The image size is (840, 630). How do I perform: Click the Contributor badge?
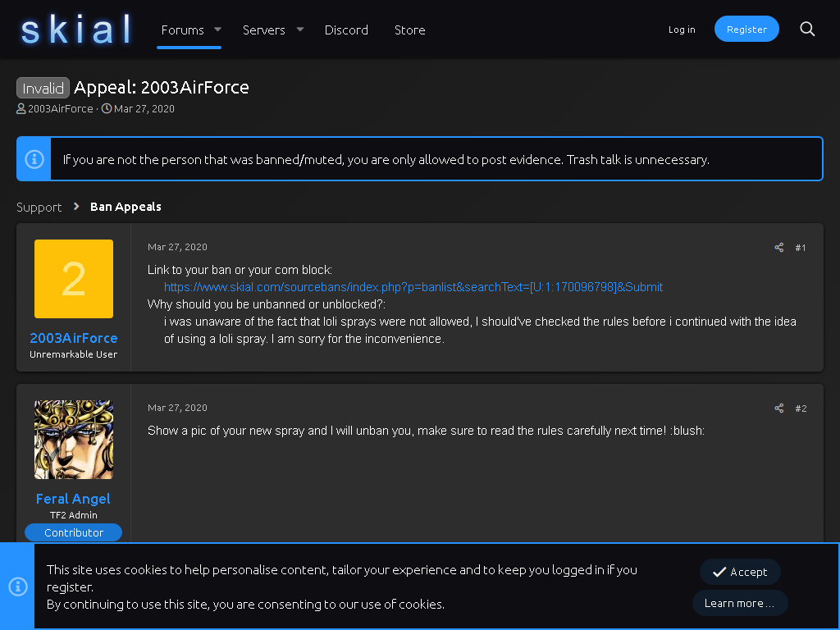pos(73,532)
